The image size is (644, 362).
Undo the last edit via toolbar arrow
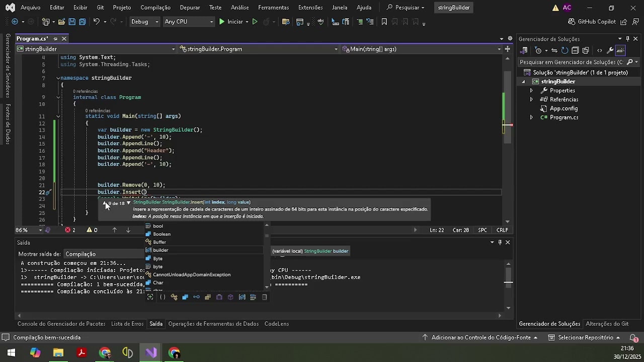click(96, 22)
